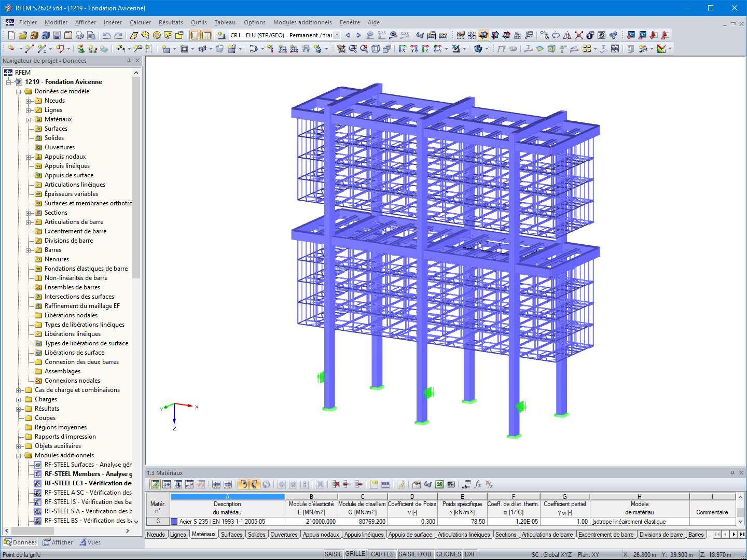Open the Tableau menu
The height and width of the screenshot is (560, 747).
click(225, 22)
